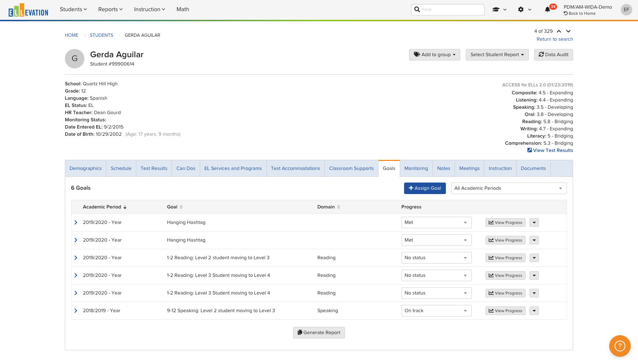View Progress for first Hanging Hashtag goal

505,223
